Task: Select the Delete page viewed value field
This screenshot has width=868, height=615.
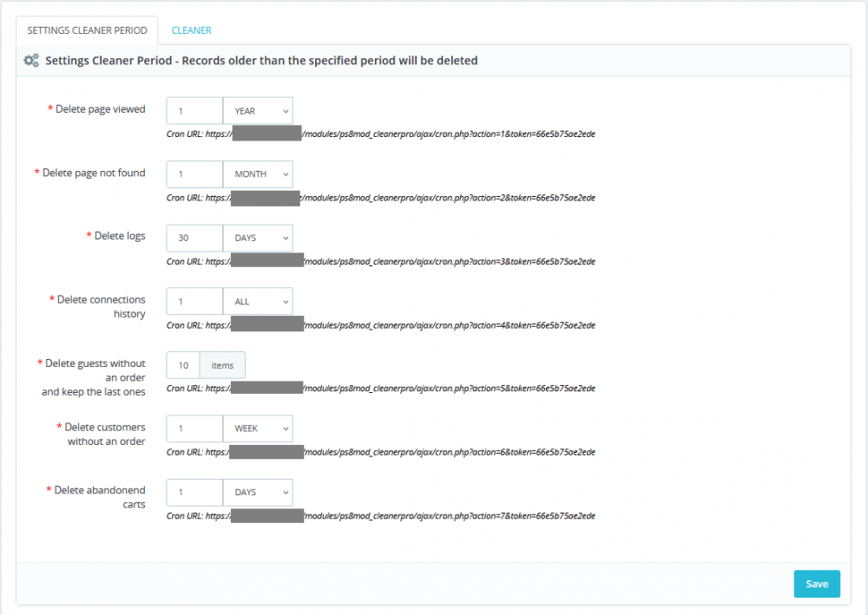Action: (x=194, y=110)
